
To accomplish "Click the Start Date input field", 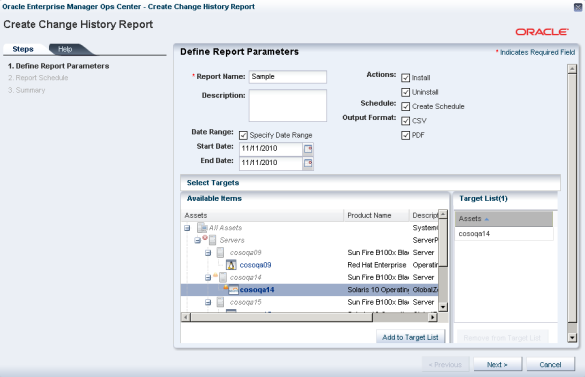I will click(x=270, y=149).
